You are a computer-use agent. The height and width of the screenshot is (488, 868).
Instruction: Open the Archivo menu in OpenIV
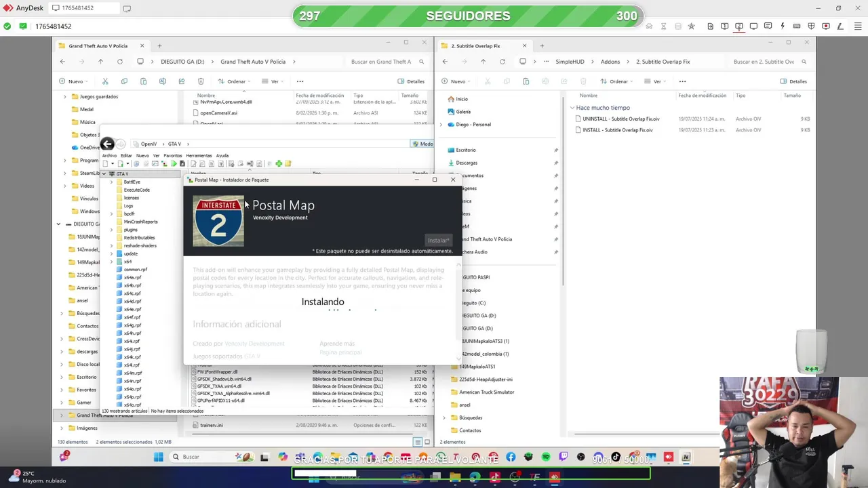click(109, 156)
